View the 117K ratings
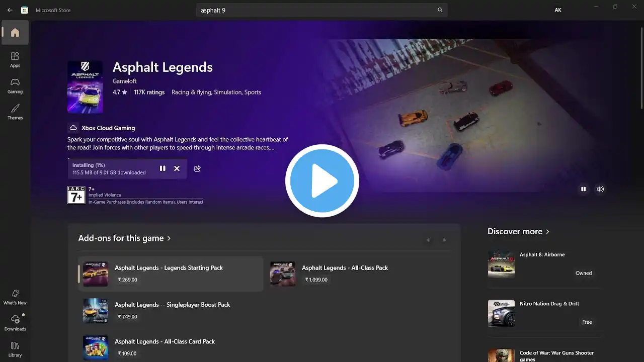Screen dimensions: 644x362 [149, 92]
